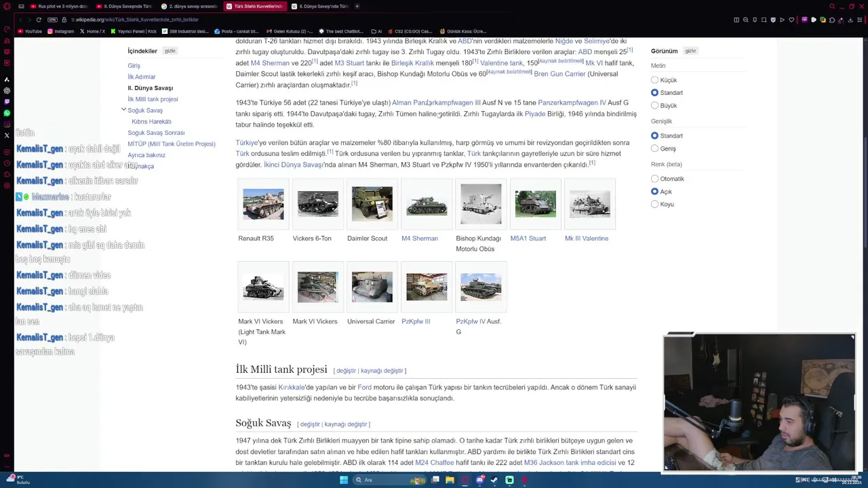Open the Yayıncı Paneli | Kick bookmark
868x488 pixels.
click(133, 31)
